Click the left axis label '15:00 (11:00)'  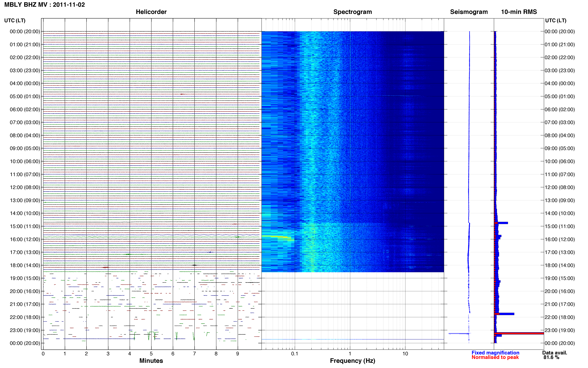(25, 226)
